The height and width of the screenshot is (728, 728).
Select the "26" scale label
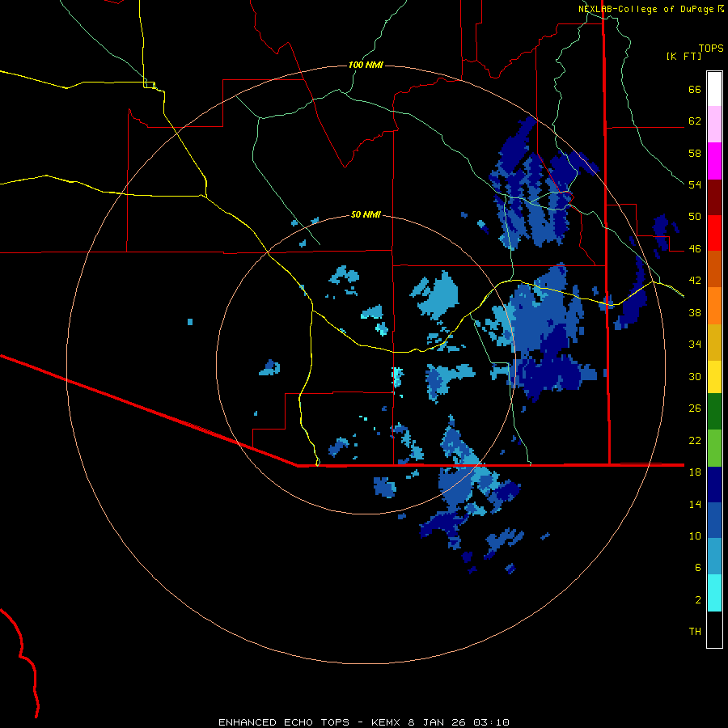[x=695, y=408]
